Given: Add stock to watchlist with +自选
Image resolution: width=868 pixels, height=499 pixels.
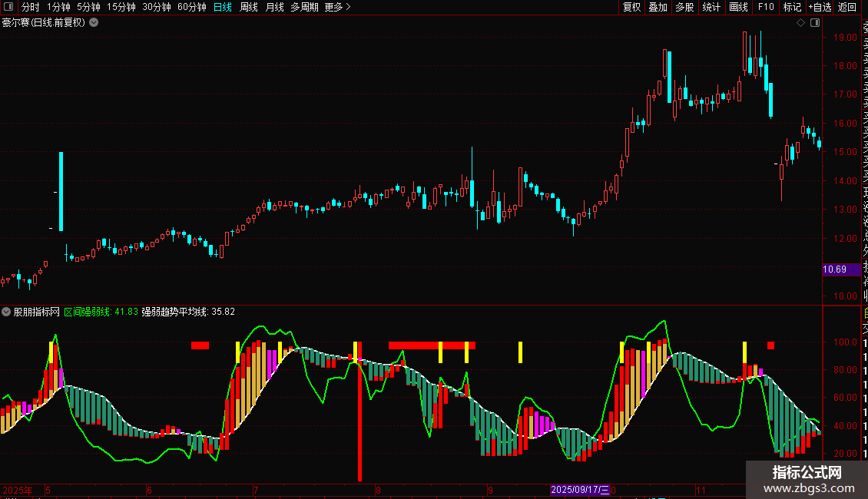Looking at the screenshot, I should pos(820,7).
